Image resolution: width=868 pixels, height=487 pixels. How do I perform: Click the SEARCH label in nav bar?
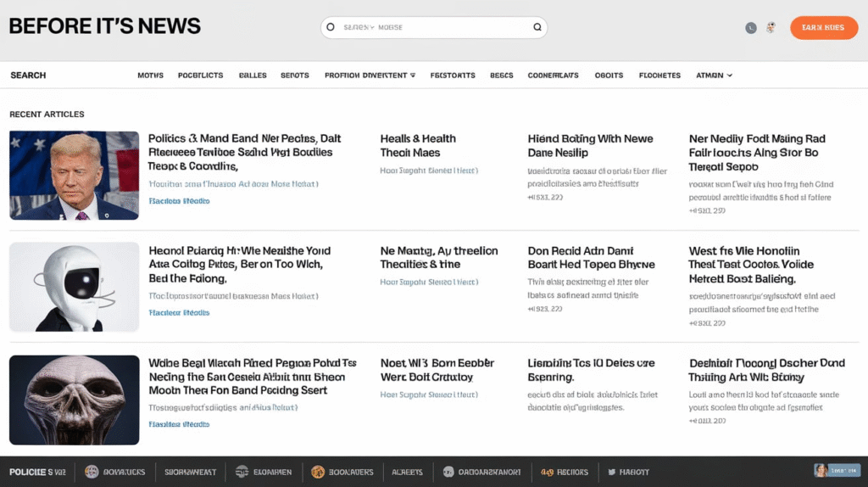coord(28,76)
